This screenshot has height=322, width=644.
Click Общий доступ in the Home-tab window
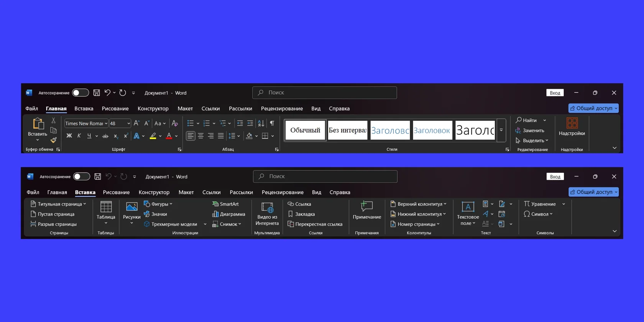point(593,108)
